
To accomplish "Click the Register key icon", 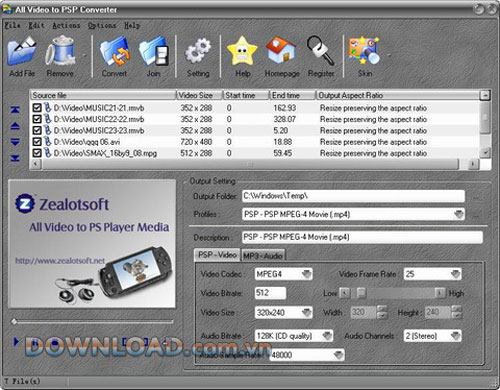I will [x=320, y=50].
